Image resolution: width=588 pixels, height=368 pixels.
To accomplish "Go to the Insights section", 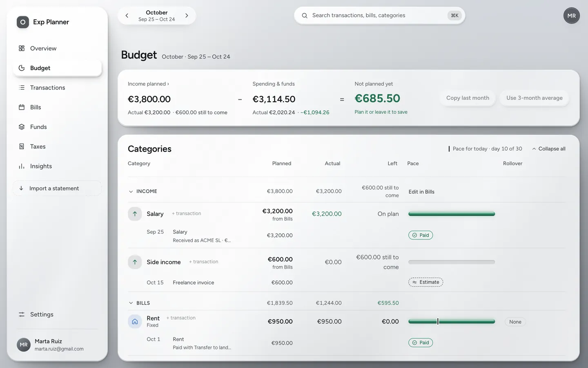I will [57, 166].
